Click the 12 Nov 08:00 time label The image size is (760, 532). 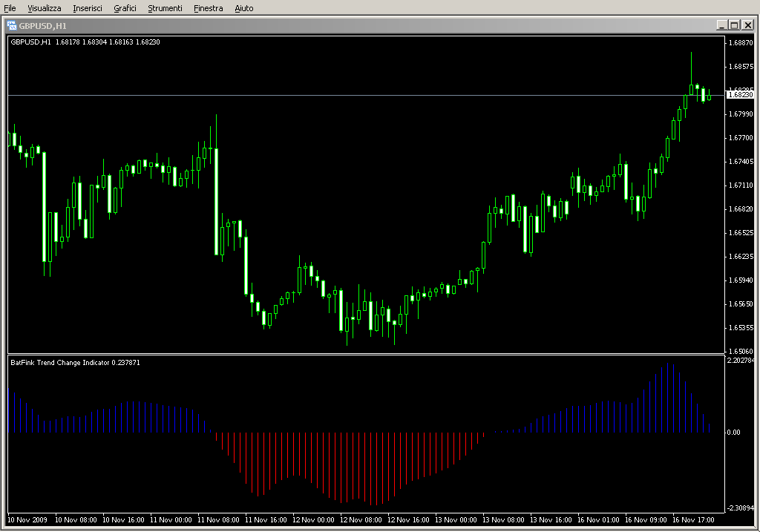(361, 520)
